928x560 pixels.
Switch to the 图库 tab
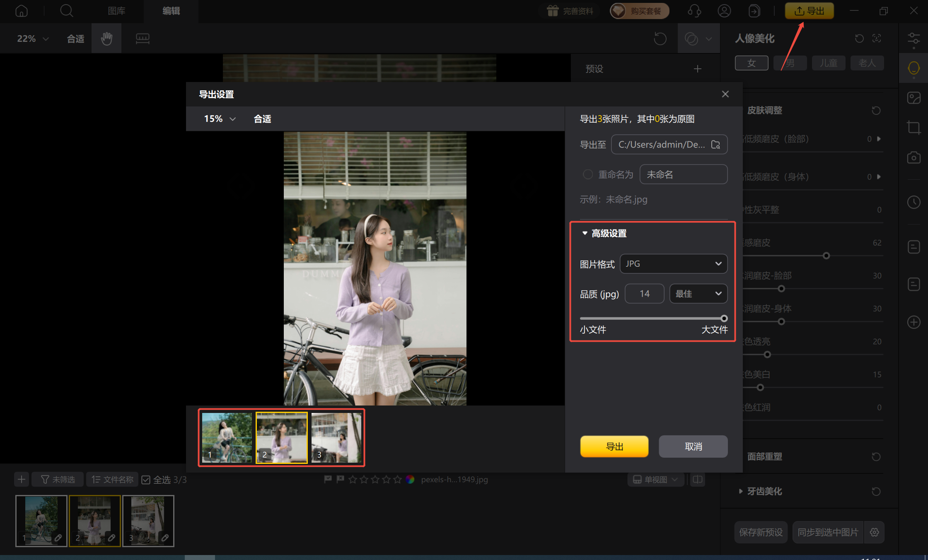click(x=116, y=11)
